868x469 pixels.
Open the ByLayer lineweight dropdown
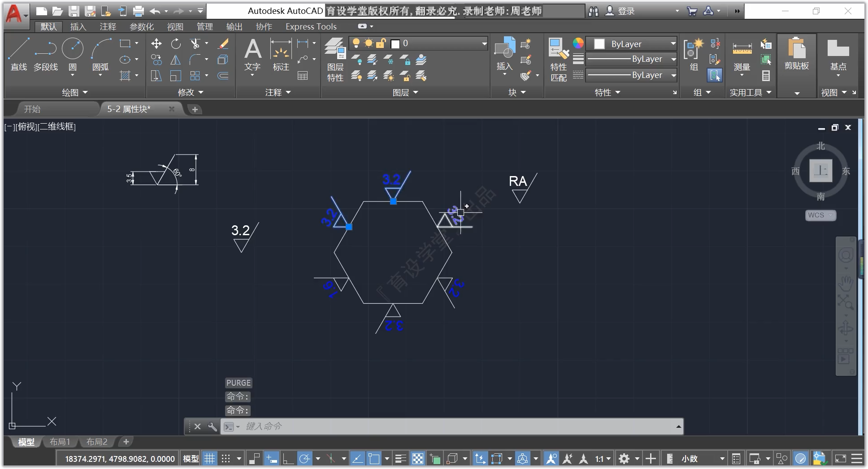pyautogui.click(x=631, y=59)
